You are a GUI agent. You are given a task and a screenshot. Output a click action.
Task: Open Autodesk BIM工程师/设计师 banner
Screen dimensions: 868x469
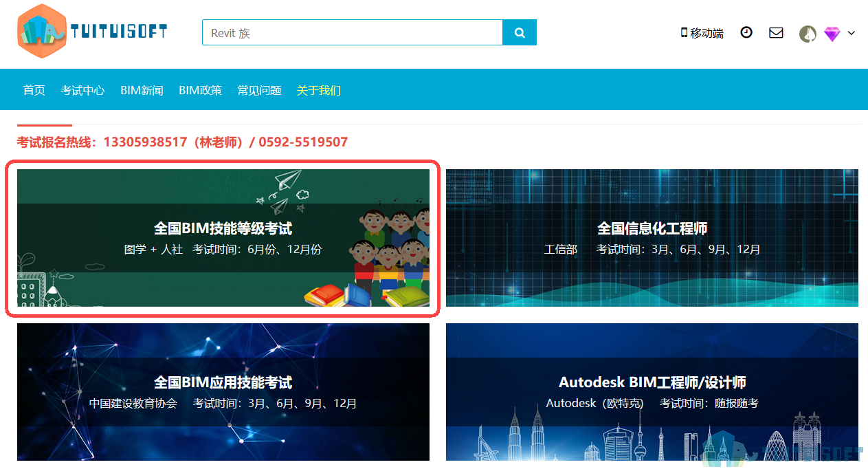click(x=652, y=392)
